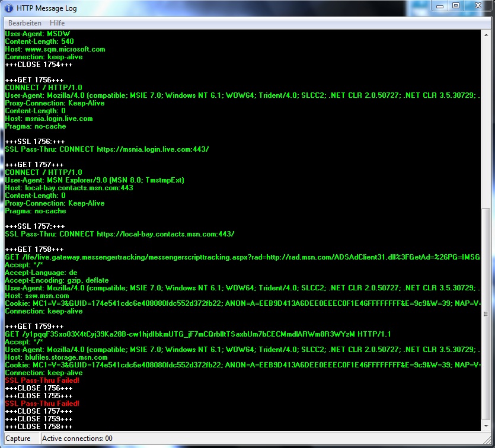Viewport: 495px width, 448px height.
Task: Maximize the HTTP Message Log window
Action: pos(455,6)
